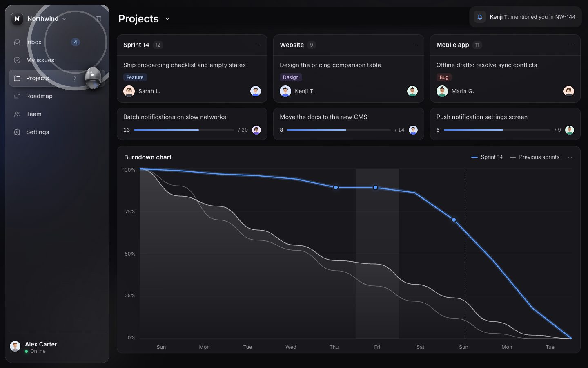Click assignee avatar on Move the docs task
The image size is (588, 368).
pos(413,130)
